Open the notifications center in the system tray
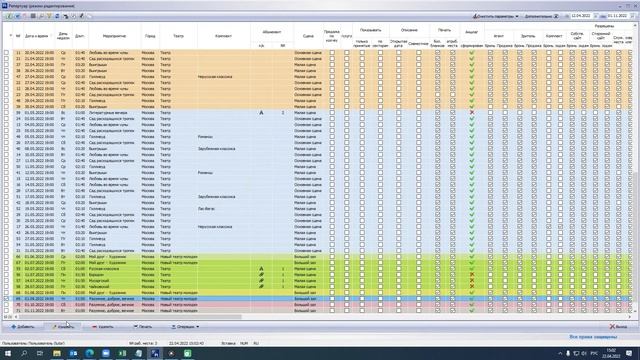 (x=629, y=353)
